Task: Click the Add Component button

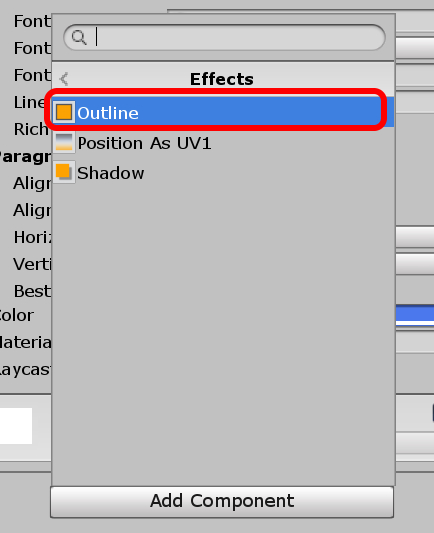Action: point(222,502)
